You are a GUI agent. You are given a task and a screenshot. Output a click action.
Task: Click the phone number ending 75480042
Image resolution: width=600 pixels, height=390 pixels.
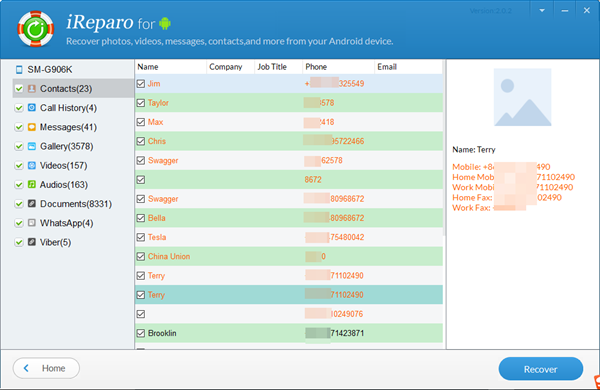point(335,237)
